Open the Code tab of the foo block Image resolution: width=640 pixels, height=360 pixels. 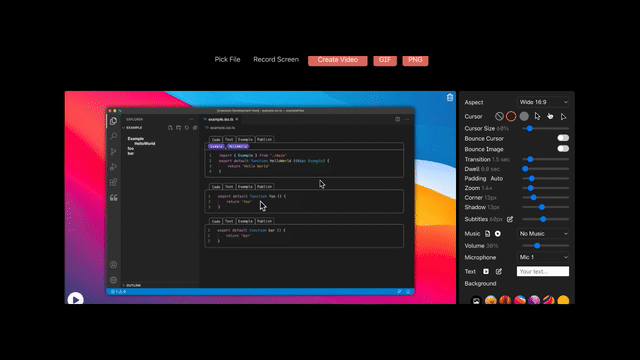click(216, 187)
